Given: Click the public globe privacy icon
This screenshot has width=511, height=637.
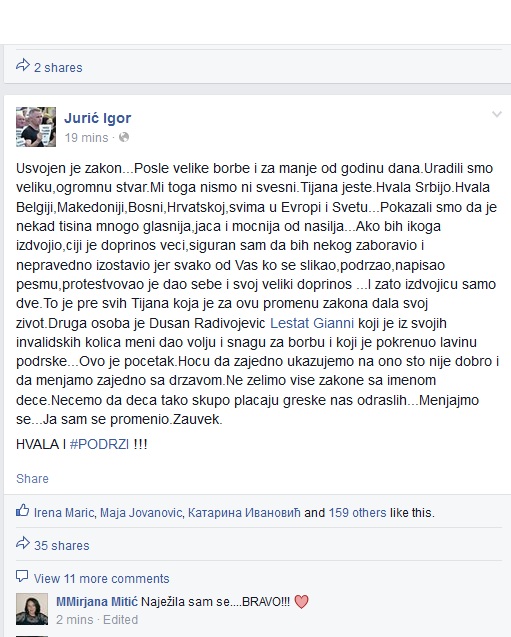Looking at the screenshot, I should point(124,137).
